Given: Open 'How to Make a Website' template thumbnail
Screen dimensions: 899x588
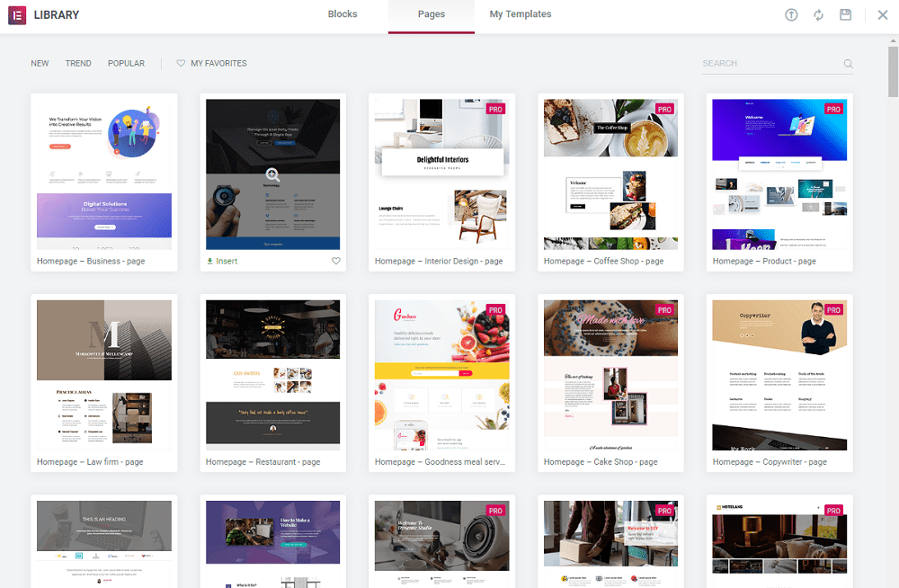Looking at the screenshot, I should click(x=273, y=544).
